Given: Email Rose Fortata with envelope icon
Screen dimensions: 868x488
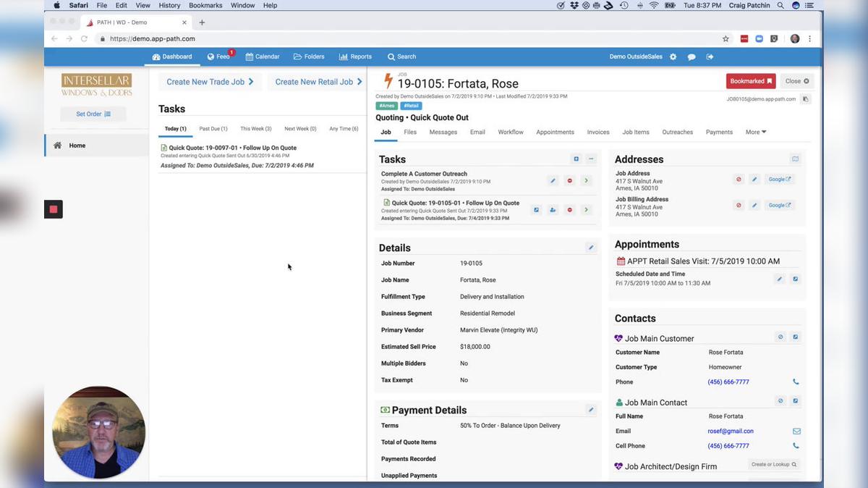Looking at the screenshot, I should pos(796,431).
